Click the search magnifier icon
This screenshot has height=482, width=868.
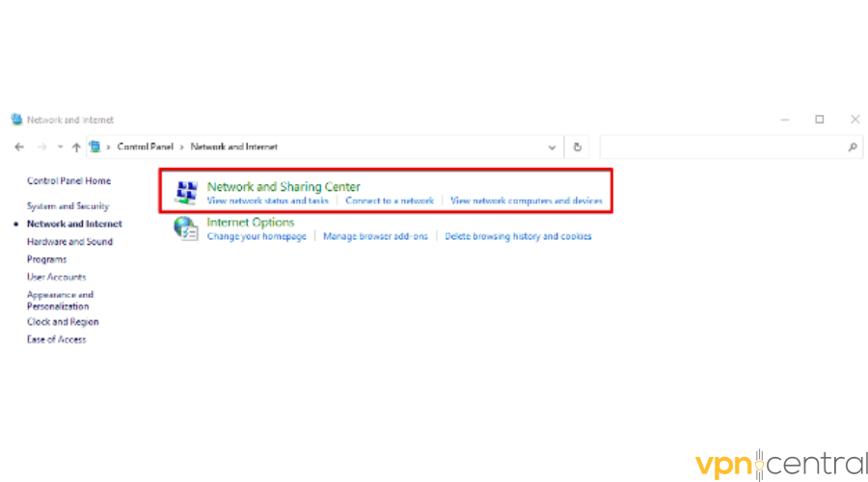coord(853,147)
